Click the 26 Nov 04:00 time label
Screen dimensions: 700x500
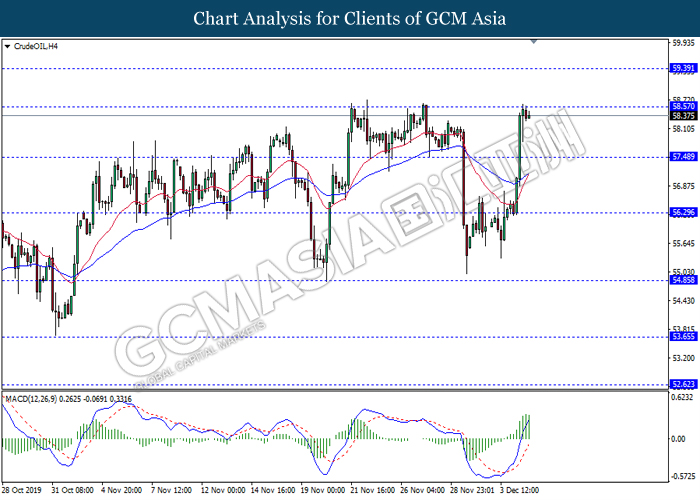[423, 490]
